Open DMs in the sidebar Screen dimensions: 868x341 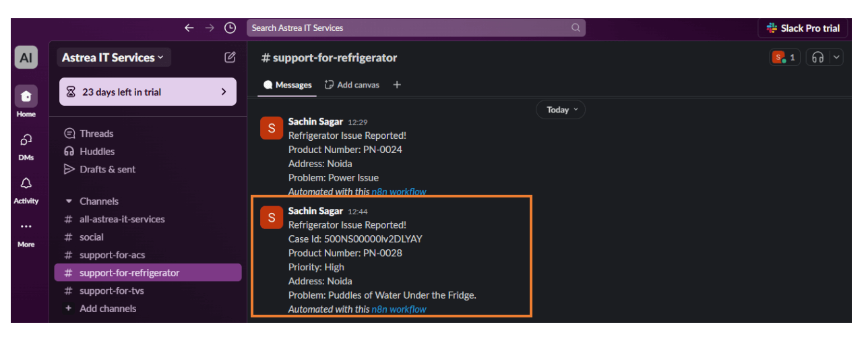(x=26, y=146)
